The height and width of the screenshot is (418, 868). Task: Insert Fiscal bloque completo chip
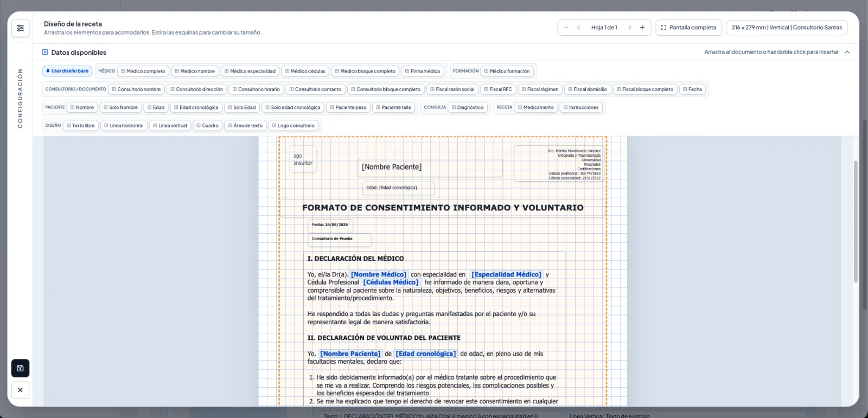(x=645, y=89)
